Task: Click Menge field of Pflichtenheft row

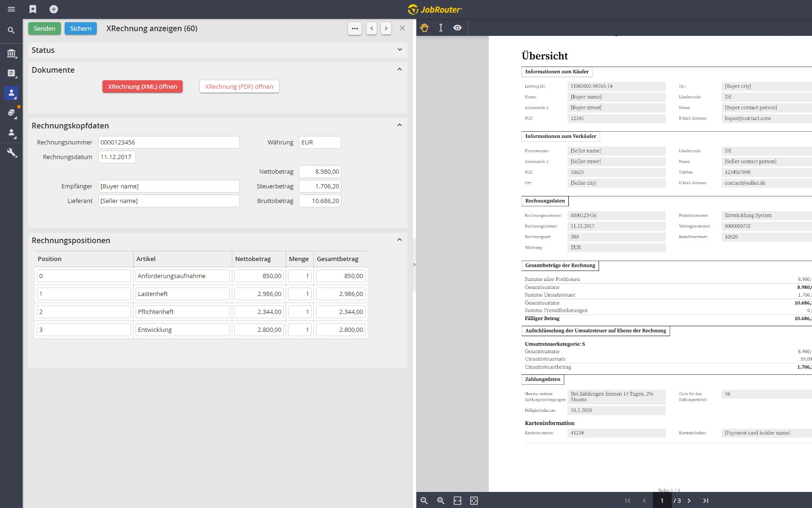Action: 300,312
